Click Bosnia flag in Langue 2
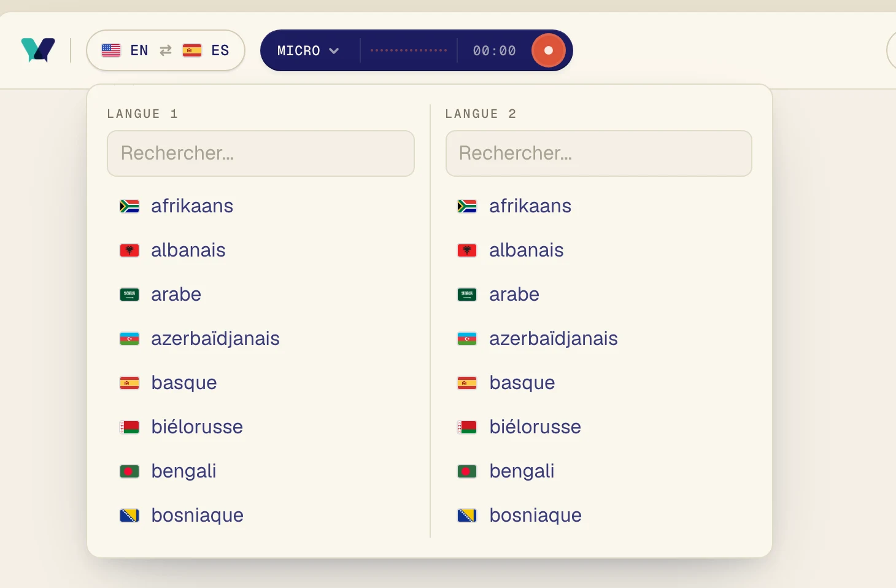Viewport: 896px width, 588px height. (x=467, y=516)
